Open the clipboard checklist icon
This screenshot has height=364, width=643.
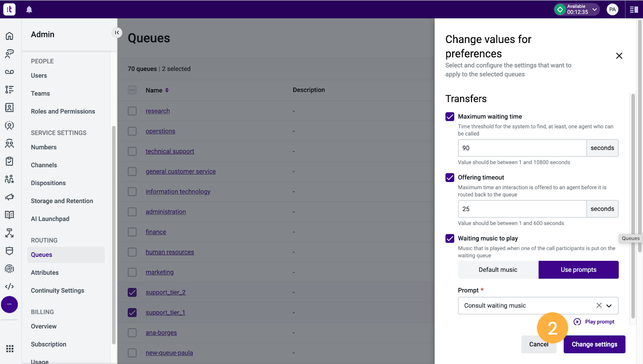[9, 161]
